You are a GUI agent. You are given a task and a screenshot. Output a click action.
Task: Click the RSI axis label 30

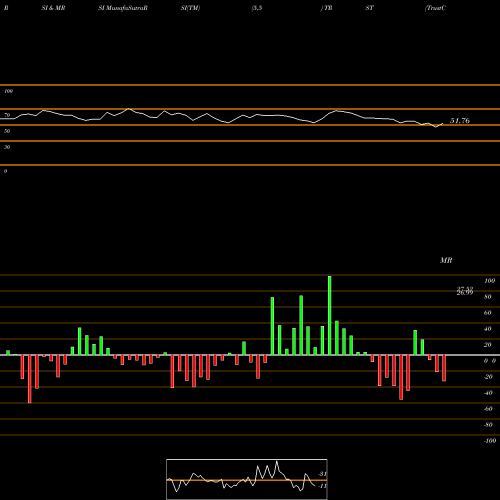(x=7, y=147)
